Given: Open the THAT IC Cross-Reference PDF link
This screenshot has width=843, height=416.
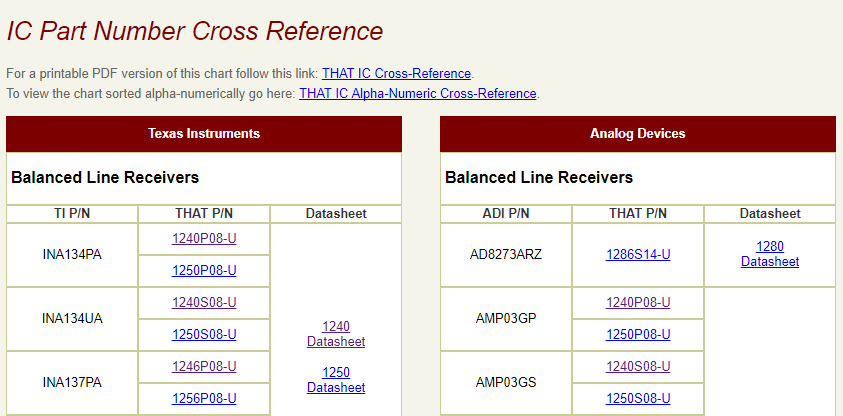Looking at the screenshot, I should (396, 74).
